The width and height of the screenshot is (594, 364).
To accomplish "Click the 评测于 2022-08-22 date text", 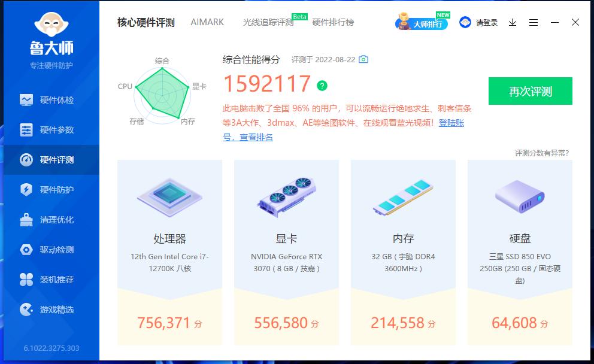I will point(323,59).
